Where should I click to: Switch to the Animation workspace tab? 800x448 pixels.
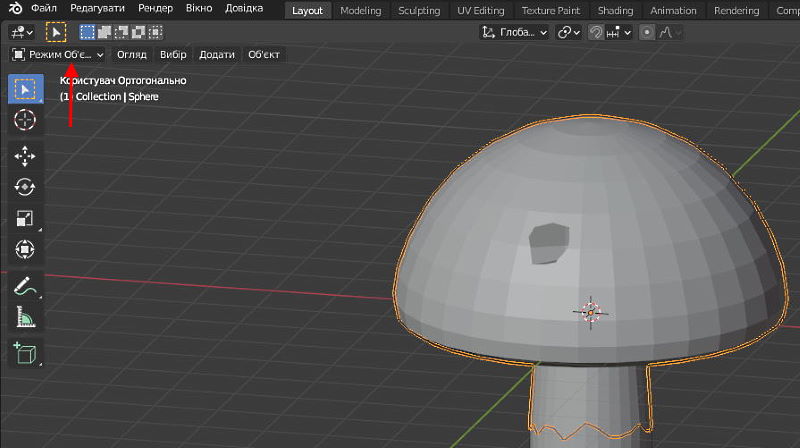coord(673,11)
